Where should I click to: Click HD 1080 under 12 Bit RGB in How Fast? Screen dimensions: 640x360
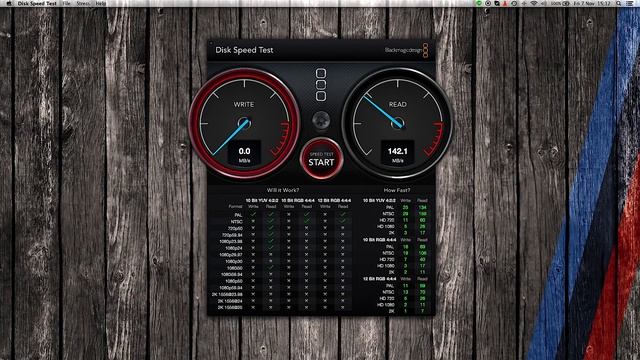click(x=386, y=304)
